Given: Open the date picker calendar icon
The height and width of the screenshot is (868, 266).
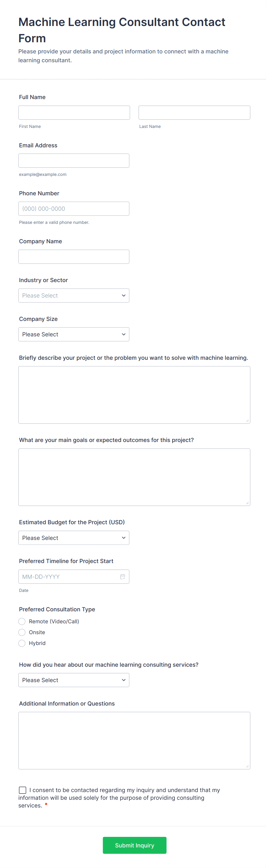Looking at the screenshot, I should pyautogui.click(x=122, y=576).
